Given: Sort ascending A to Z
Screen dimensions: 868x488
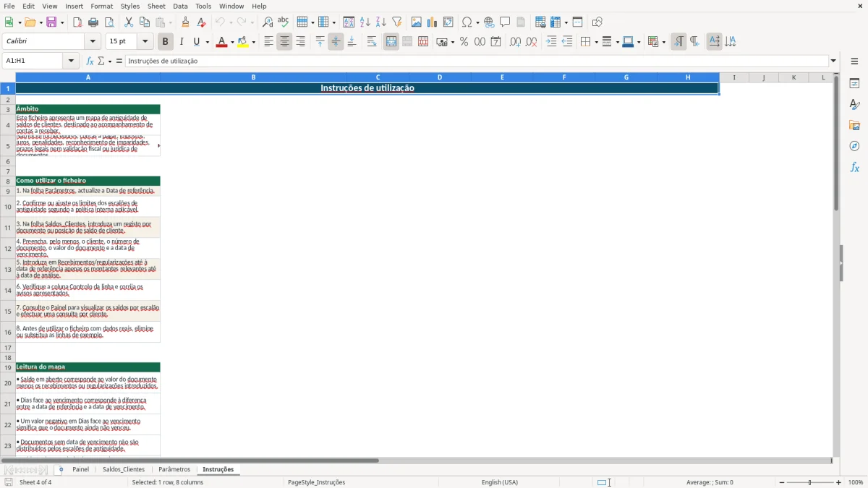Looking at the screenshot, I should pos(365,22).
